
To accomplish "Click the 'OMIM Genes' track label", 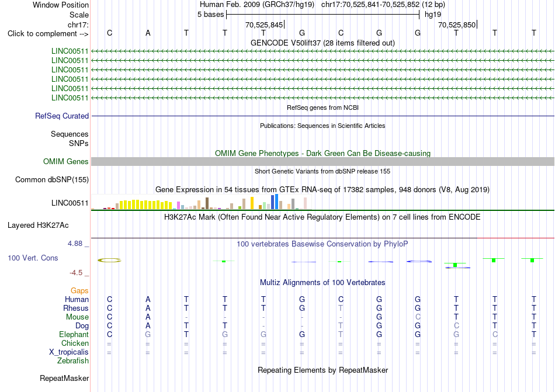I will (65, 162).
